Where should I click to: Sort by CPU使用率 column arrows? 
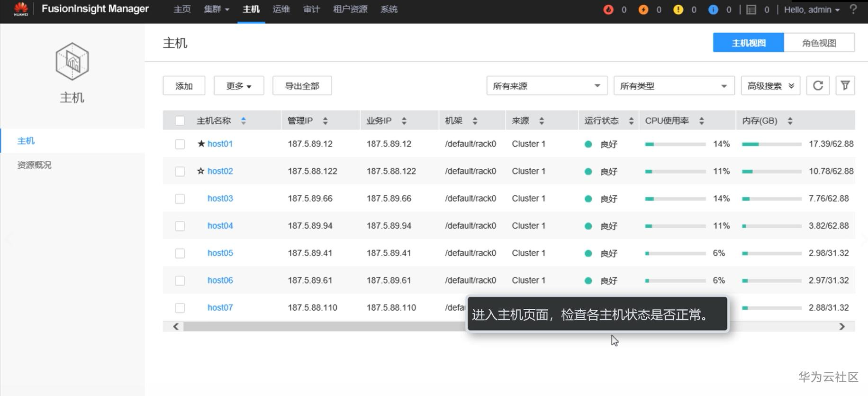pos(702,121)
